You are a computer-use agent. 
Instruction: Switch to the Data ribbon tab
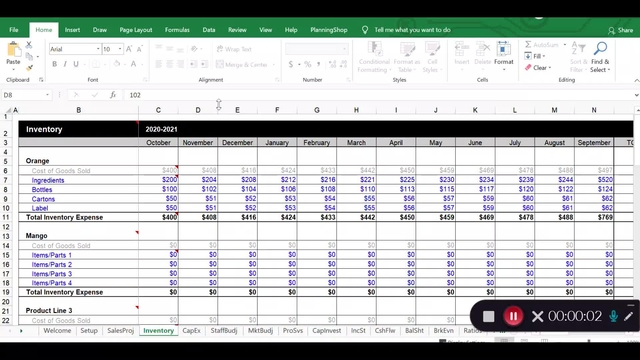tap(209, 30)
